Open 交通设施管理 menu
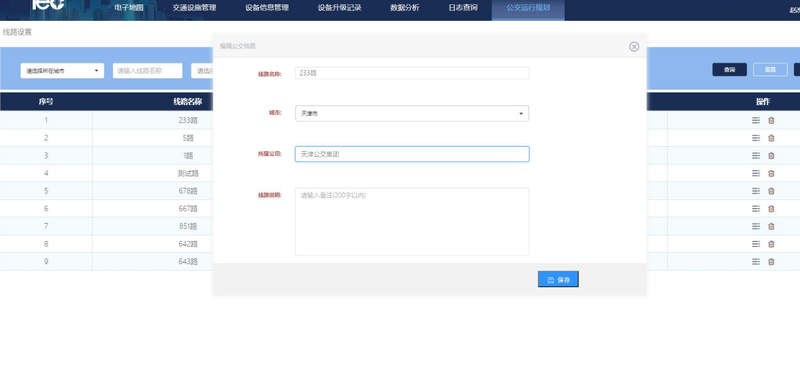The height and width of the screenshot is (367, 800). tap(194, 8)
